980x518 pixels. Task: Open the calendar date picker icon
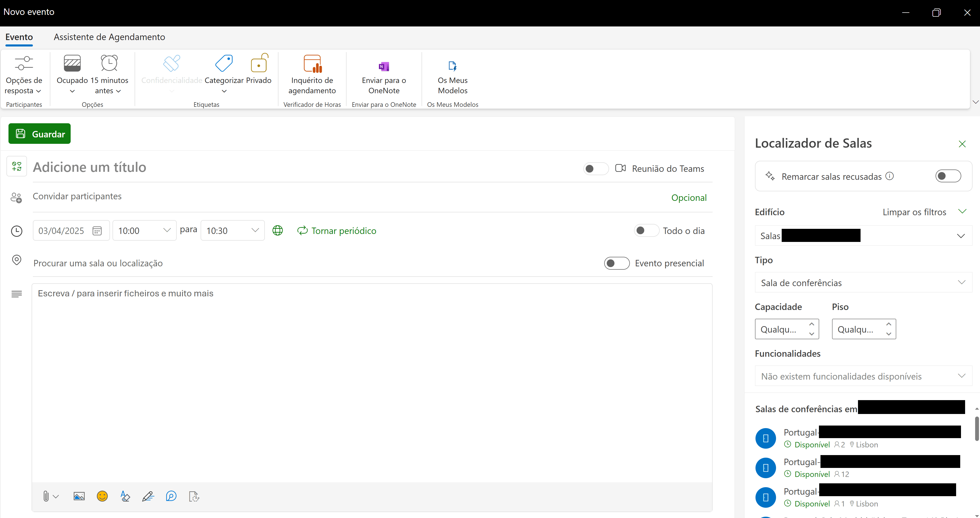97,231
